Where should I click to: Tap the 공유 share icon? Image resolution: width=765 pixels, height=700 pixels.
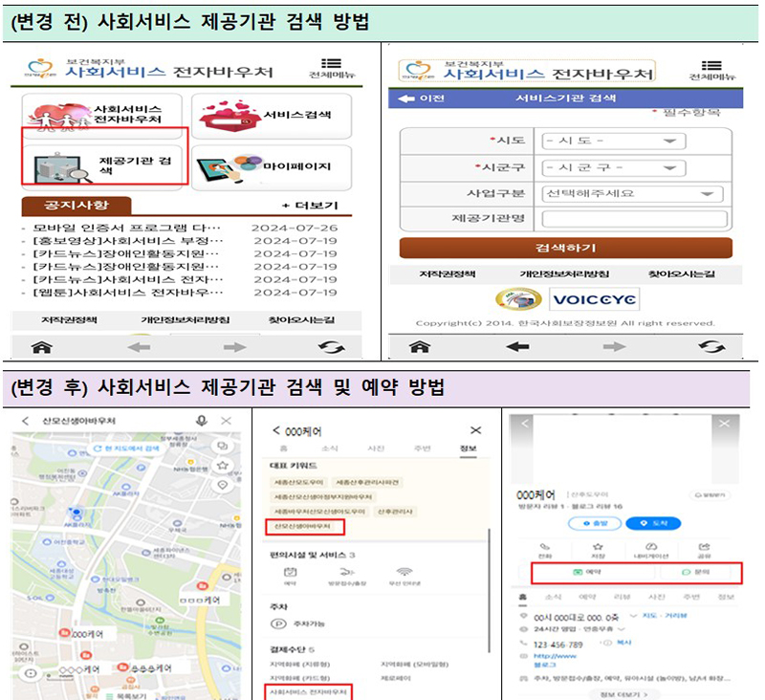tap(706, 548)
